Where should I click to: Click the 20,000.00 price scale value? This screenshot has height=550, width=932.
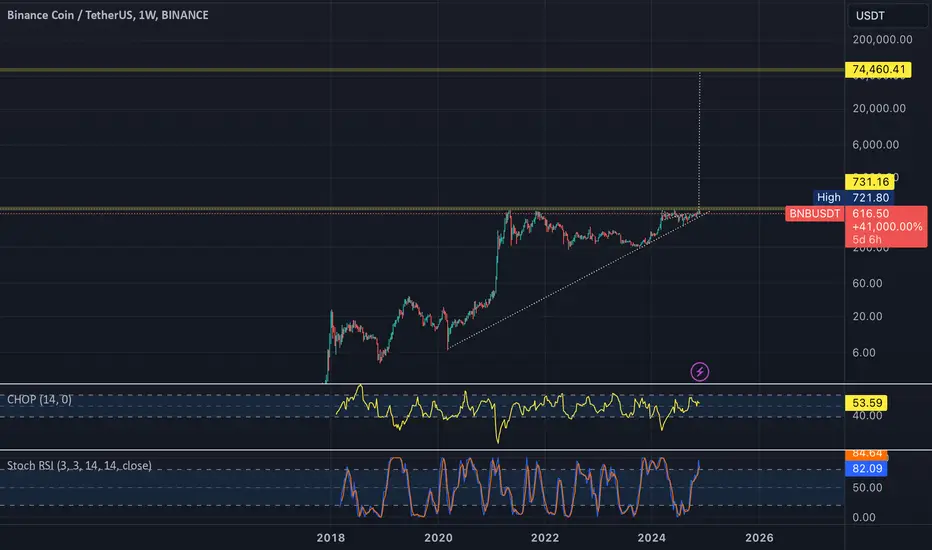pyautogui.click(x=879, y=108)
